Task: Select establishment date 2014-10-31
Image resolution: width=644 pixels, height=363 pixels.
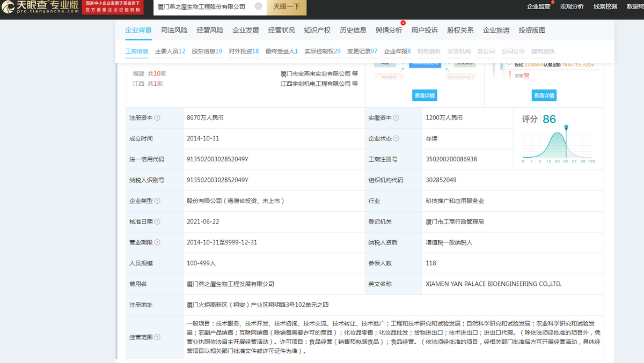Action: (x=203, y=138)
